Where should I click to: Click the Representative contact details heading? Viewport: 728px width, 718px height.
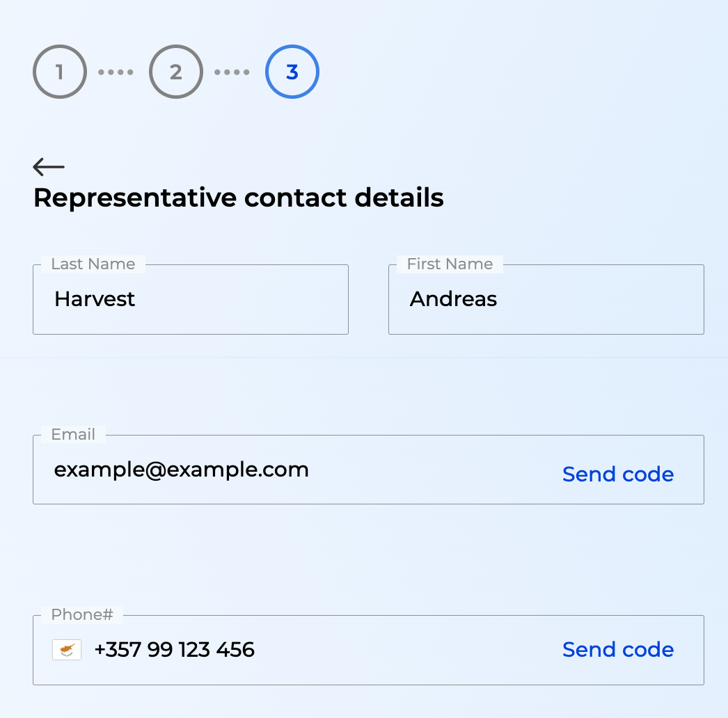(x=239, y=198)
